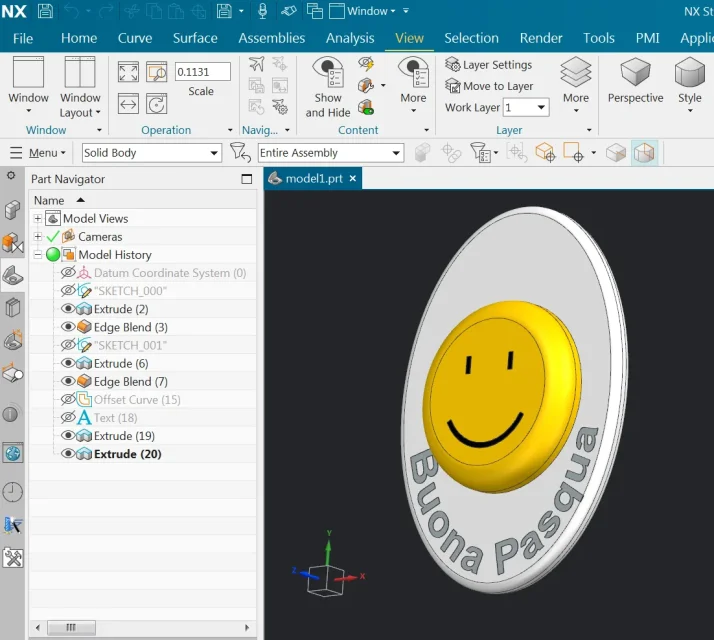
Task: Click the Perspective view icon
Action: 635,72
